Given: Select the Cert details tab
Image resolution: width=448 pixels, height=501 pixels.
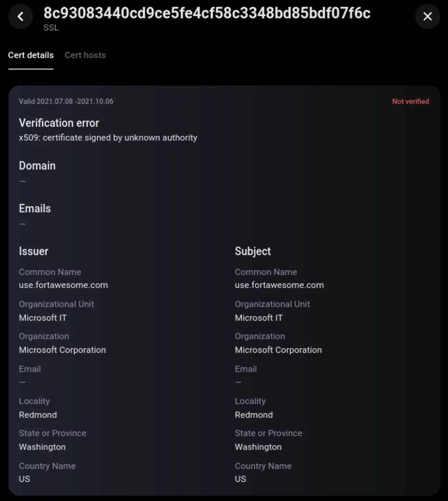Looking at the screenshot, I should [31, 55].
